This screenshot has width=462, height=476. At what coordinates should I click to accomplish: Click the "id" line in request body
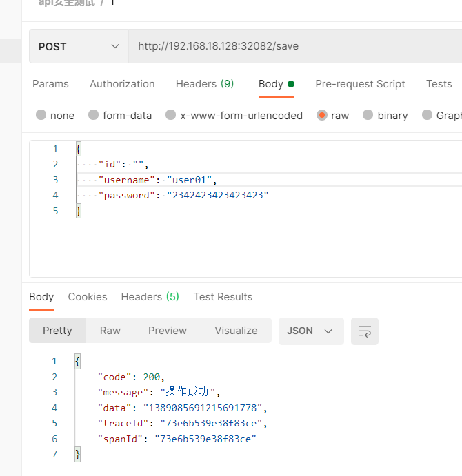(123, 164)
